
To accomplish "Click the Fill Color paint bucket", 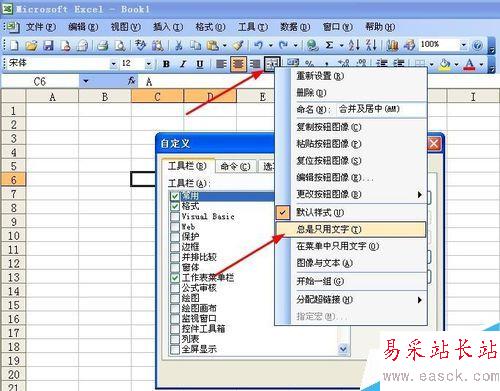I will [x=445, y=64].
